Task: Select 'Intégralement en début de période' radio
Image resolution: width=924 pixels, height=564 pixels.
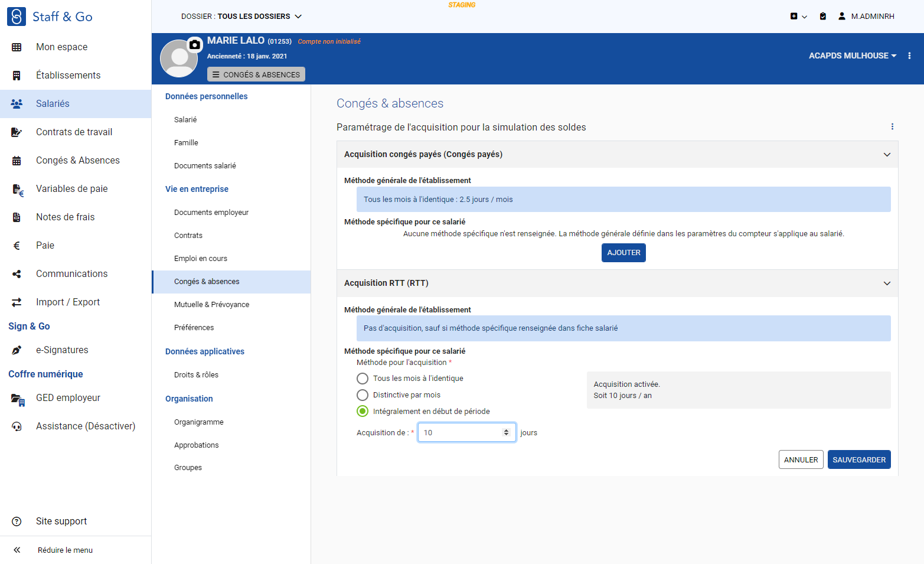Action: (363, 412)
